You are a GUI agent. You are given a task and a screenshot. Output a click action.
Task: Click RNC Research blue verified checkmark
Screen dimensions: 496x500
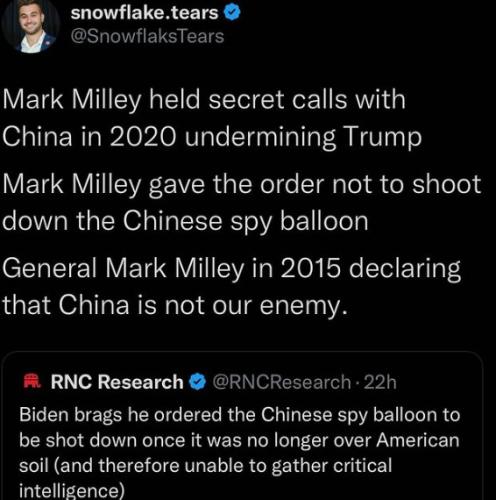[x=198, y=382]
